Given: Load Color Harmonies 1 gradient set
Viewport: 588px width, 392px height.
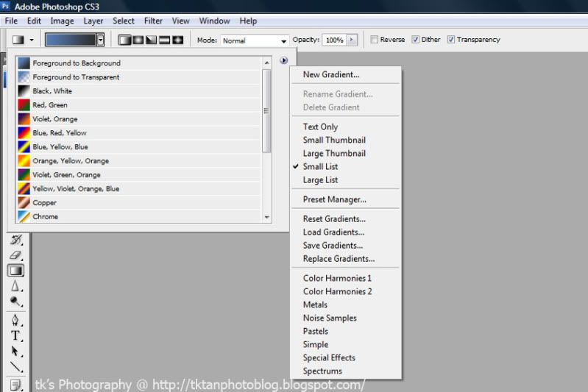Looking at the screenshot, I should click(346, 279).
